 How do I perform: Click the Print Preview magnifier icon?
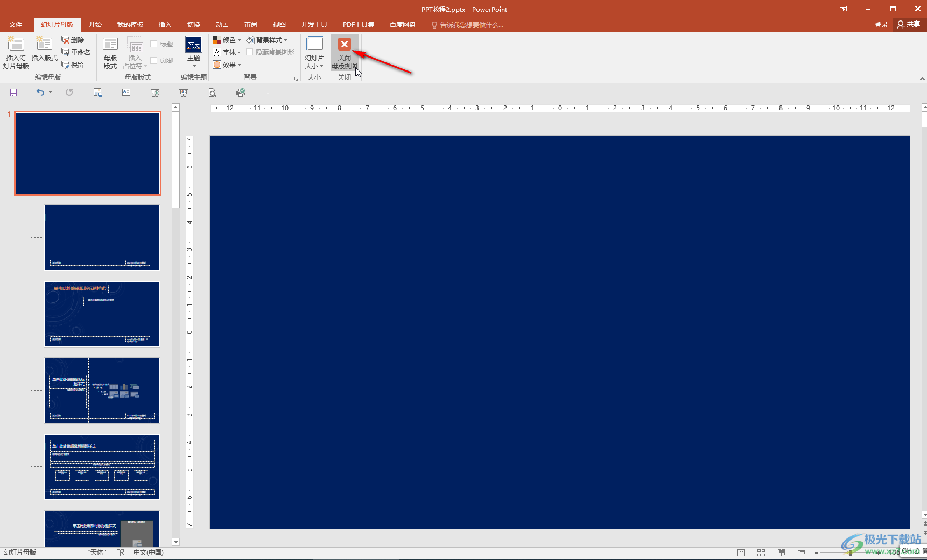coord(213,93)
